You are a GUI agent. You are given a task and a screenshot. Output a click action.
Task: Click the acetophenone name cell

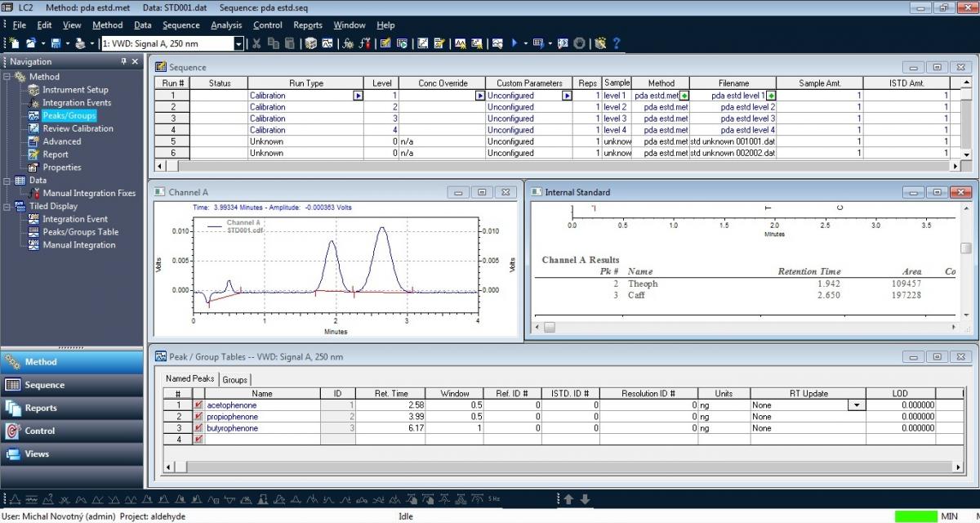coord(262,405)
